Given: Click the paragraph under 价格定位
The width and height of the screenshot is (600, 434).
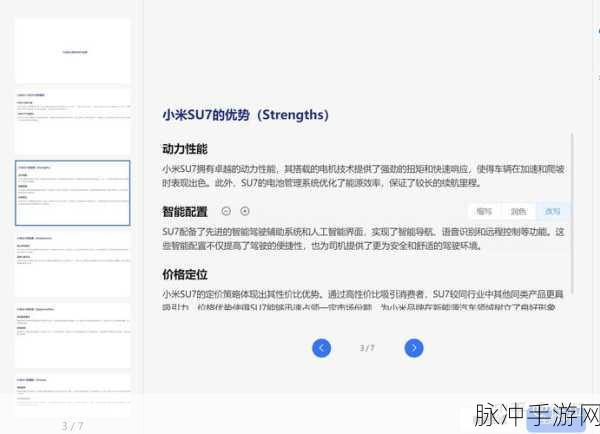Looking at the screenshot, I should (363, 300).
